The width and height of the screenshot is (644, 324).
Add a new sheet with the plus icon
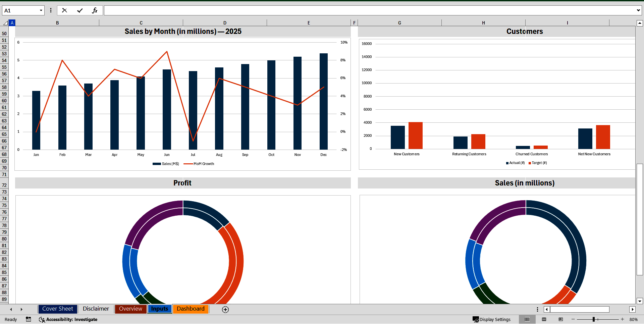[225, 309]
